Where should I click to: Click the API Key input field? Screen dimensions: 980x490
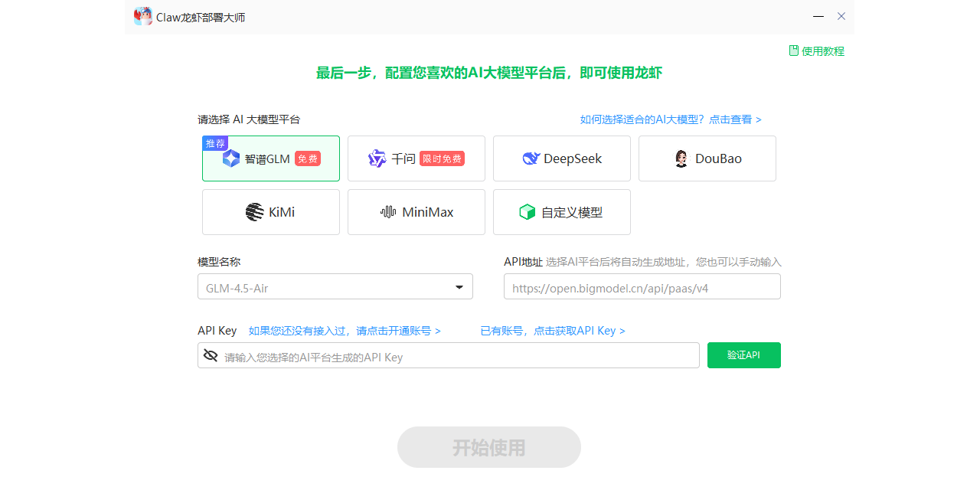pos(448,354)
